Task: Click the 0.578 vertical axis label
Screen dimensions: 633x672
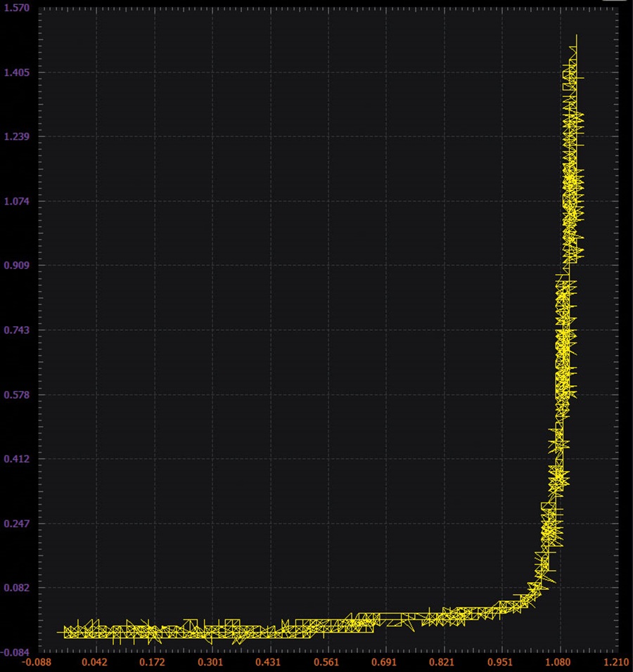Action: click(x=17, y=394)
